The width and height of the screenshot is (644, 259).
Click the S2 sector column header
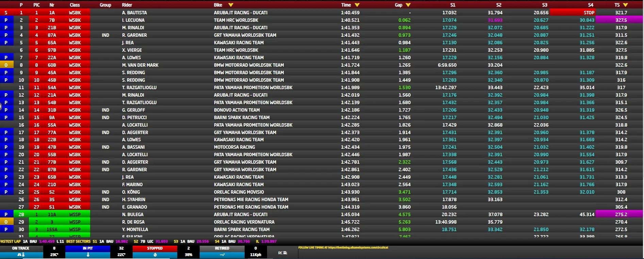click(499, 5)
